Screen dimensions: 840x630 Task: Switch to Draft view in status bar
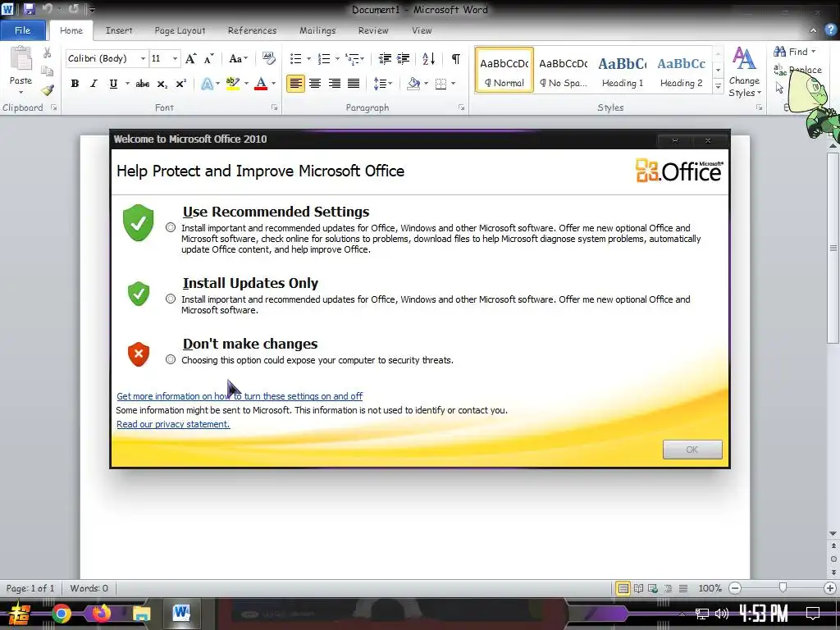point(683,588)
